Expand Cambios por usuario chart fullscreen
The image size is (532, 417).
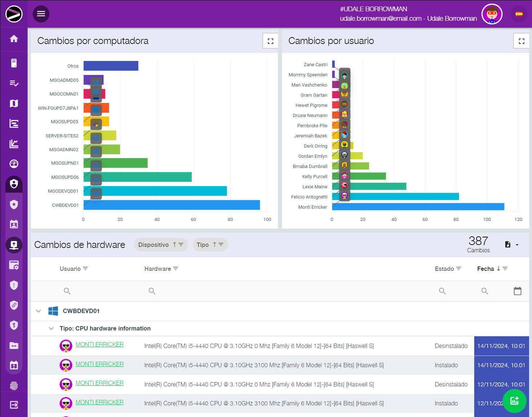point(521,41)
